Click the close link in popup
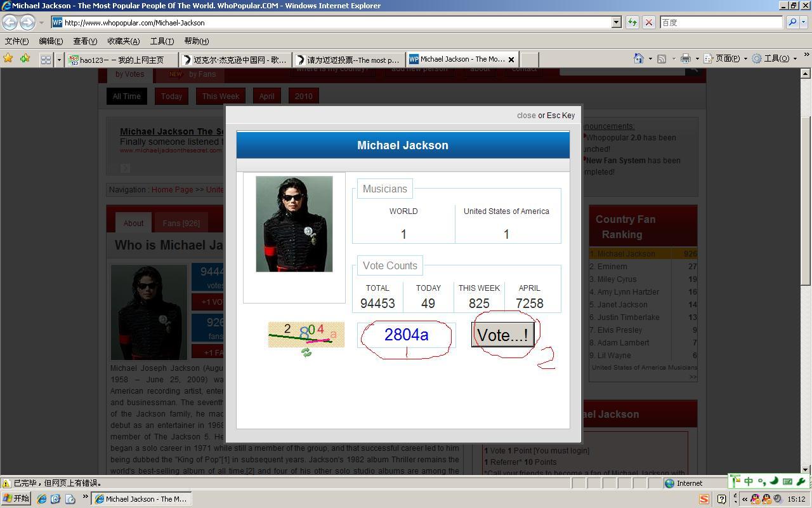Screen dimensions: 812x508 pos(526,116)
